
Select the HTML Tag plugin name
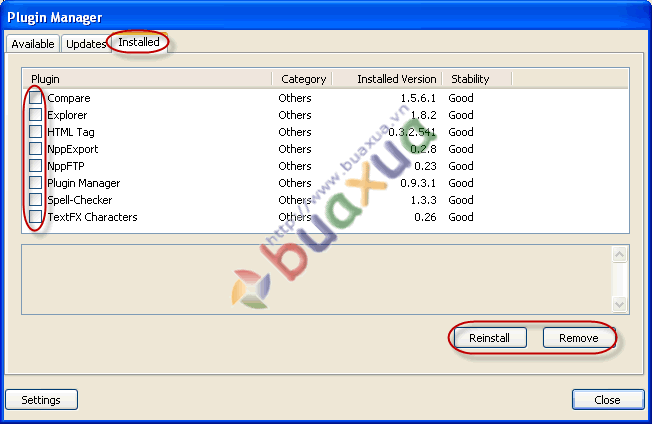tap(71, 132)
